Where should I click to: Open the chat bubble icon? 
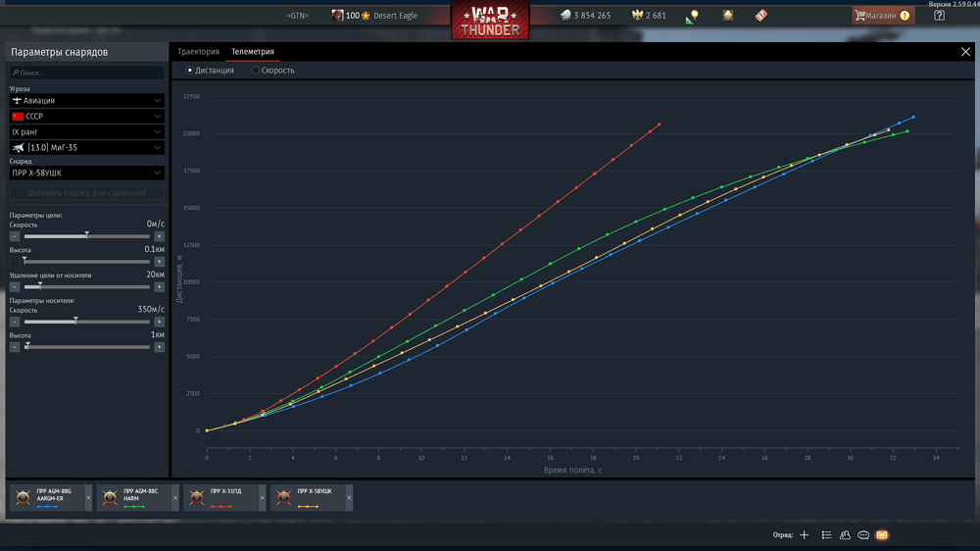(x=863, y=534)
